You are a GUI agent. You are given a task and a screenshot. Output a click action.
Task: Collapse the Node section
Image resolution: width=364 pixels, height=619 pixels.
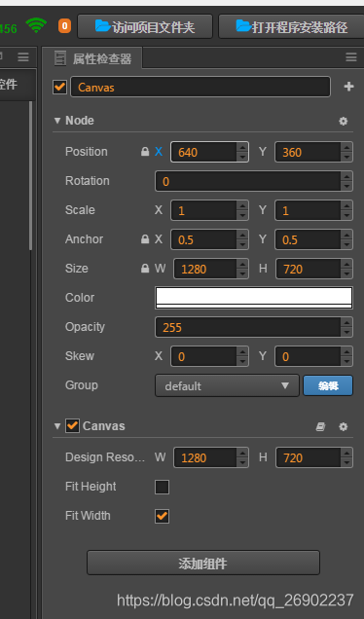point(57,121)
